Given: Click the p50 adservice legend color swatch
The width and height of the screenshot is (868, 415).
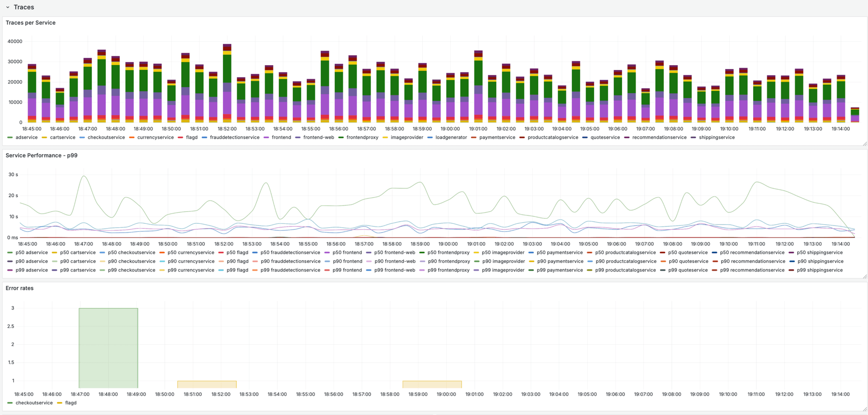Looking at the screenshot, I should point(10,253).
